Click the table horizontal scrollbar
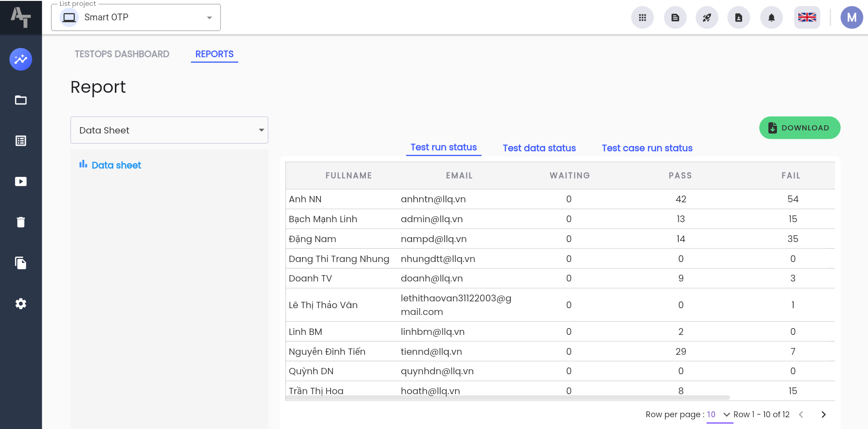This screenshot has width=868, height=429. point(508,398)
